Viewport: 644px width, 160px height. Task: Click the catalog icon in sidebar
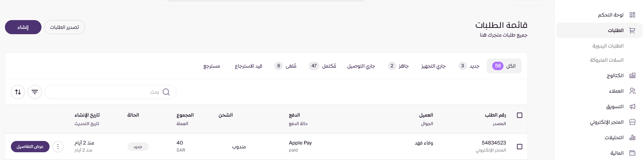coord(632,75)
